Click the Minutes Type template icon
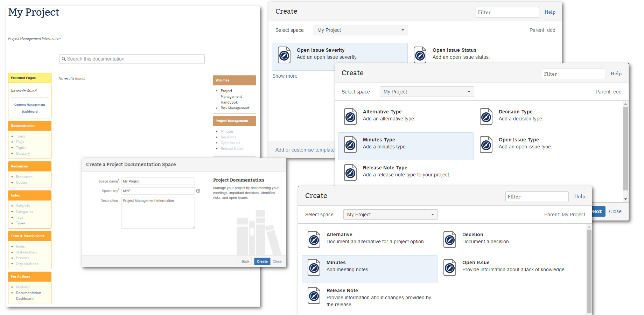 pos(350,145)
